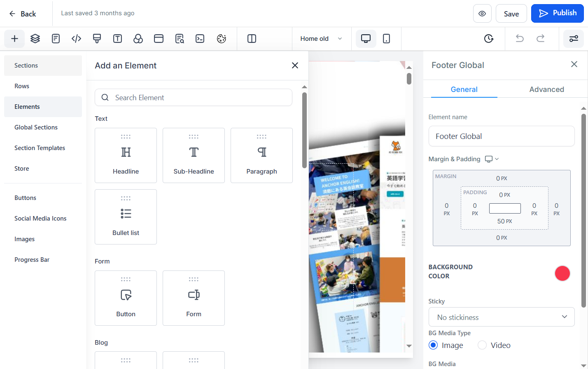Image resolution: width=588 pixels, height=369 pixels.
Task: Open the custom code brackets icon
Action: (x=77, y=39)
